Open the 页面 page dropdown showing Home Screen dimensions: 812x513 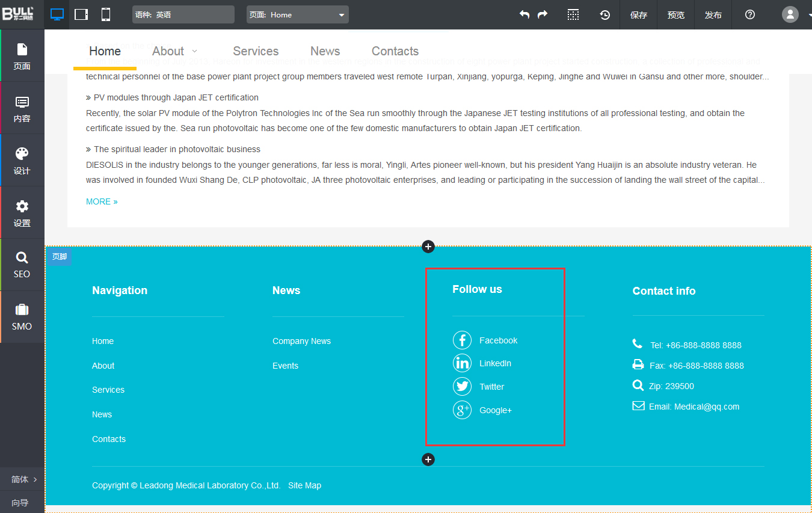(297, 14)
